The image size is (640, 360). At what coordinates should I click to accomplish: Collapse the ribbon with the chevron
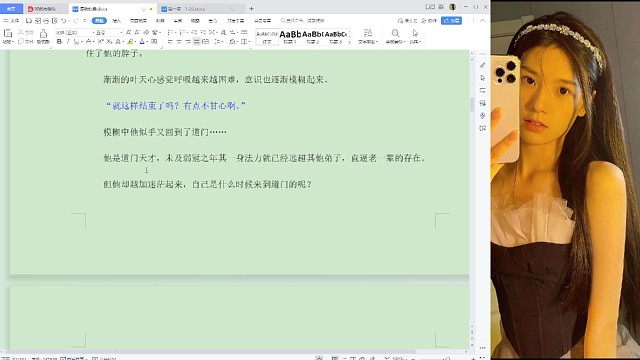[x=482, y=20]
